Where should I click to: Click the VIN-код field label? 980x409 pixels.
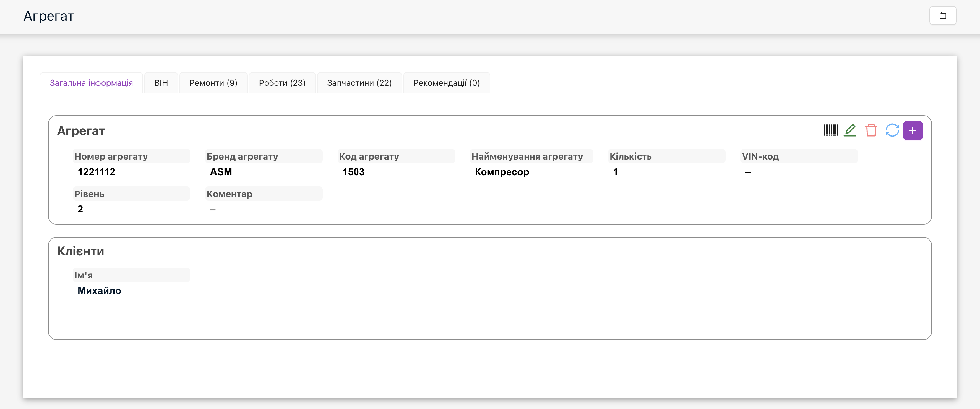click(760, 156)
